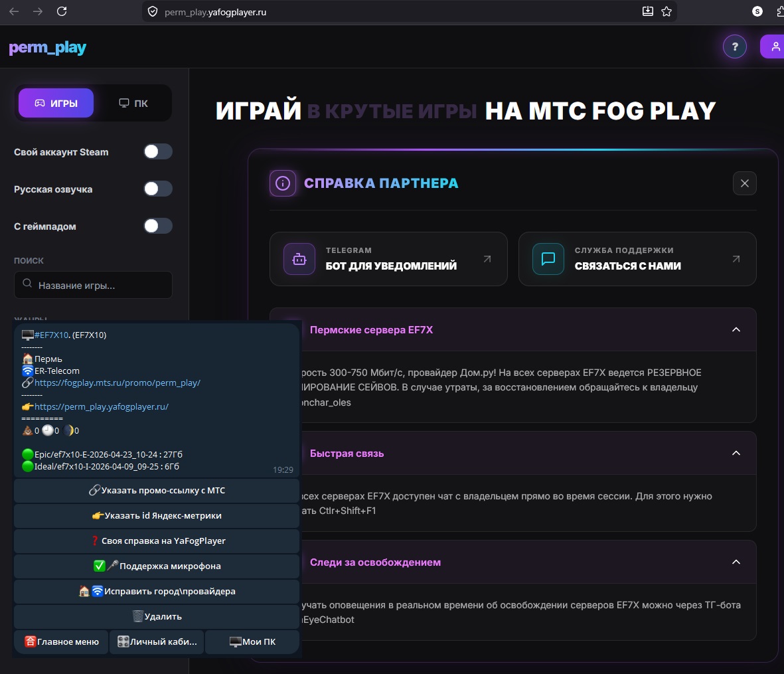This screenshot has width=784, height=674.
Task: Click the Следи за освобождением heading
Action: pyautogui.click(x=376, y=562)
